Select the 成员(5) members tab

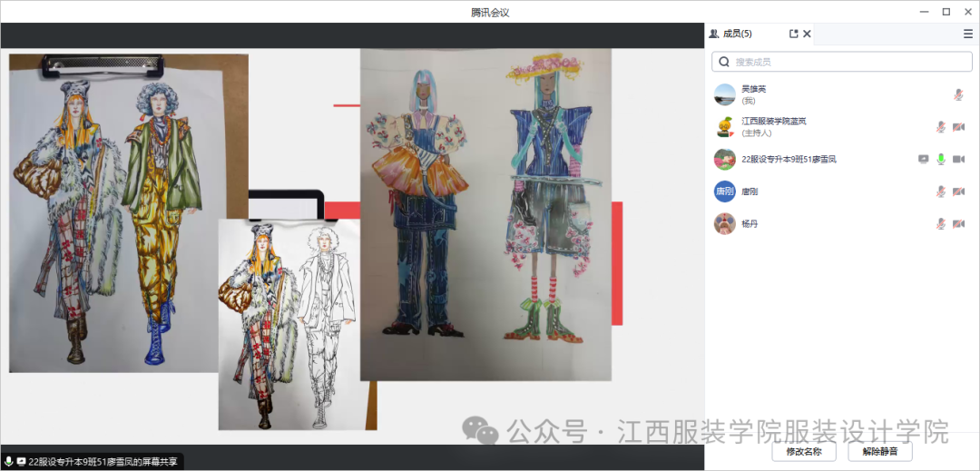click(x=731, y=34)
